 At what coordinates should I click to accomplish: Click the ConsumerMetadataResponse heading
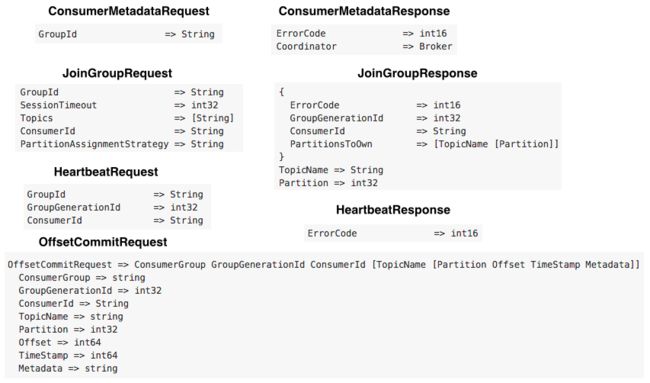pos(364,11)
